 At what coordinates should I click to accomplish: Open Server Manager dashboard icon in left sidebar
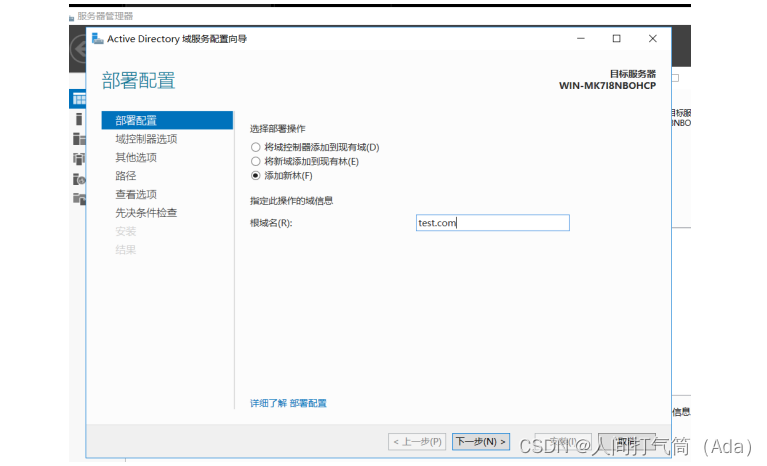[x=78, y=99]
